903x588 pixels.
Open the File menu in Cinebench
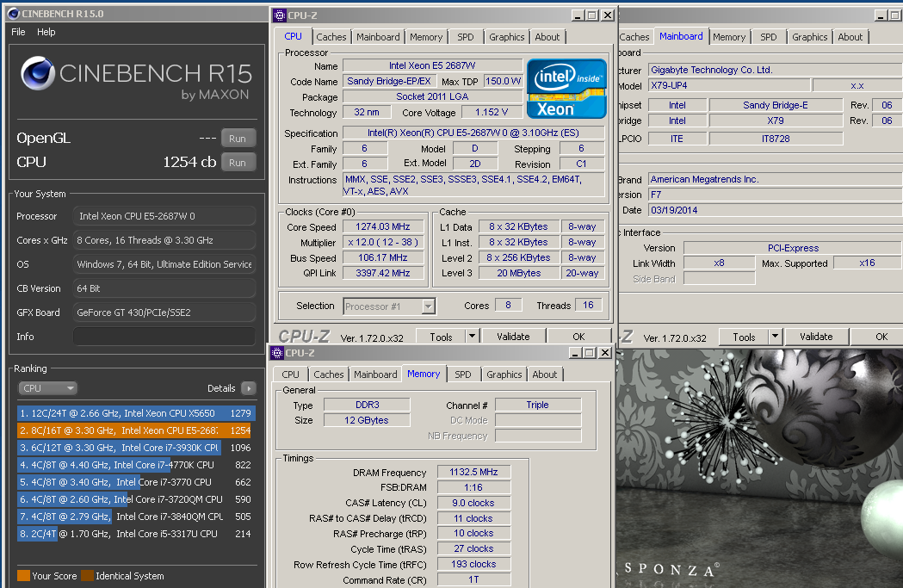[x=18, y=32]
